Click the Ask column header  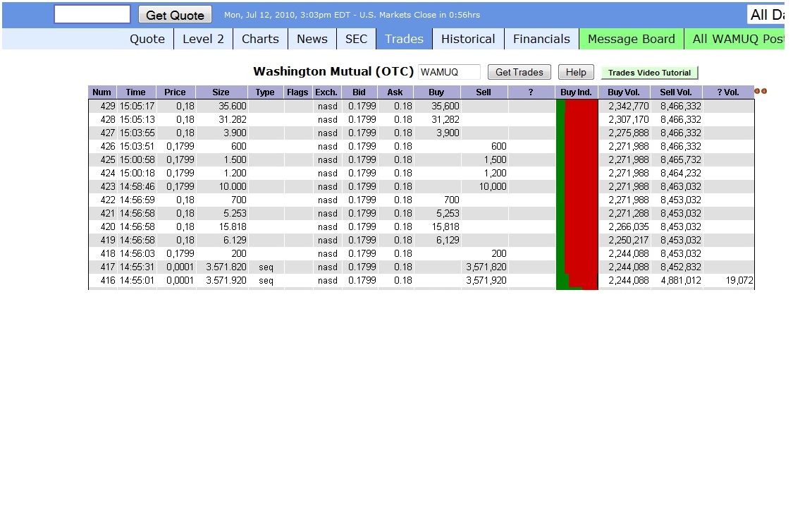click(x=395, y=92)
